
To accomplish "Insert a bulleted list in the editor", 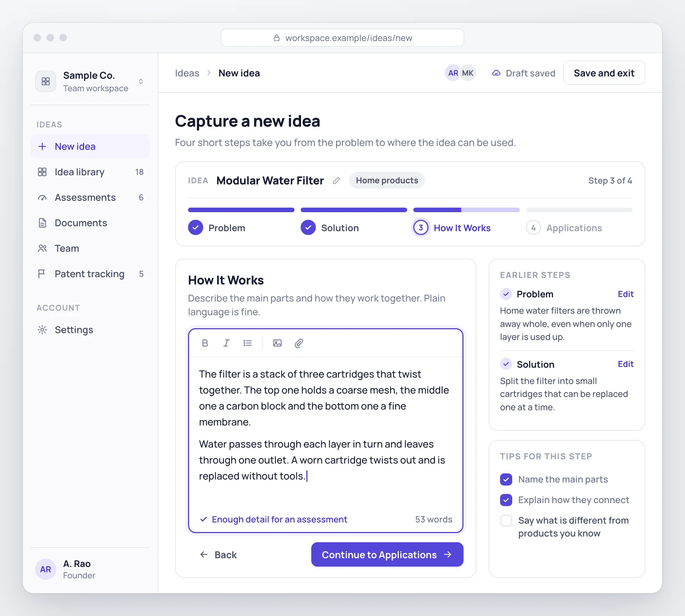I will click(247, 343).
